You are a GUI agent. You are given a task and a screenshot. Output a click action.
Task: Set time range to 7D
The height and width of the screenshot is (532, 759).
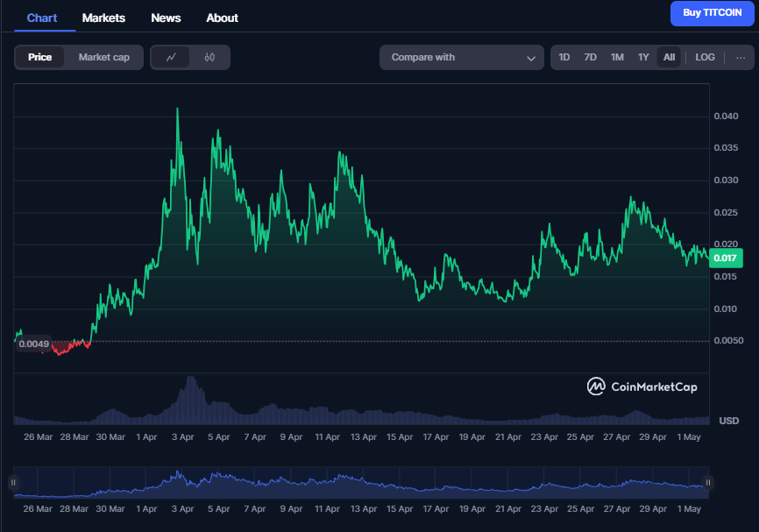pyautogui.click(x=591, y=57)
